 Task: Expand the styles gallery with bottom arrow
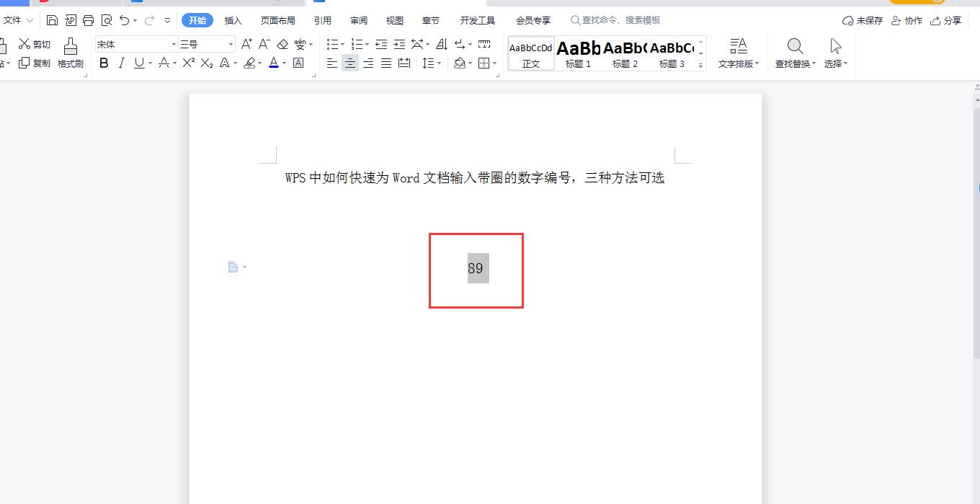(700, 65)
